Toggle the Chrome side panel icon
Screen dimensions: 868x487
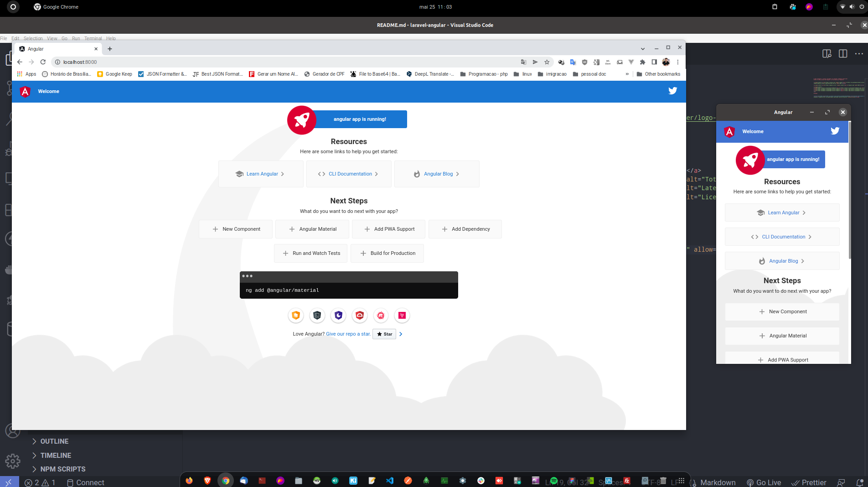pyautogui.click(x=654, y=62)
